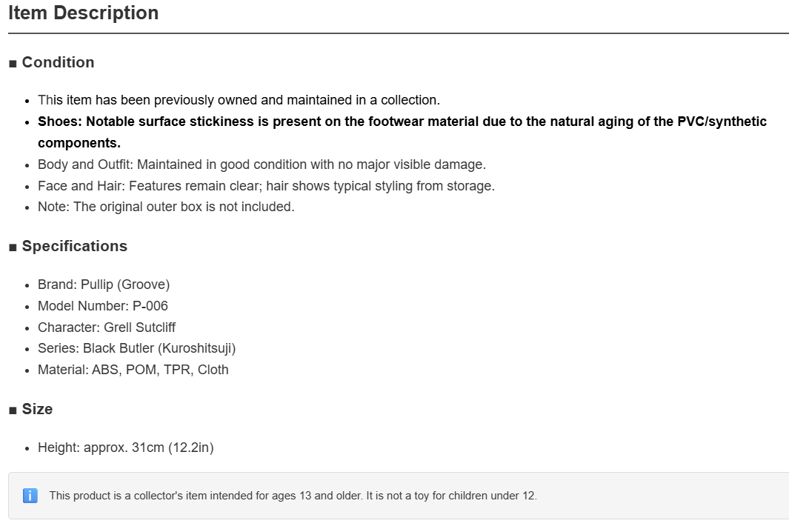The width and height of the screenshot is (789, 532).
Task: Click the square bullet beside Size
Action: point(13,410)
